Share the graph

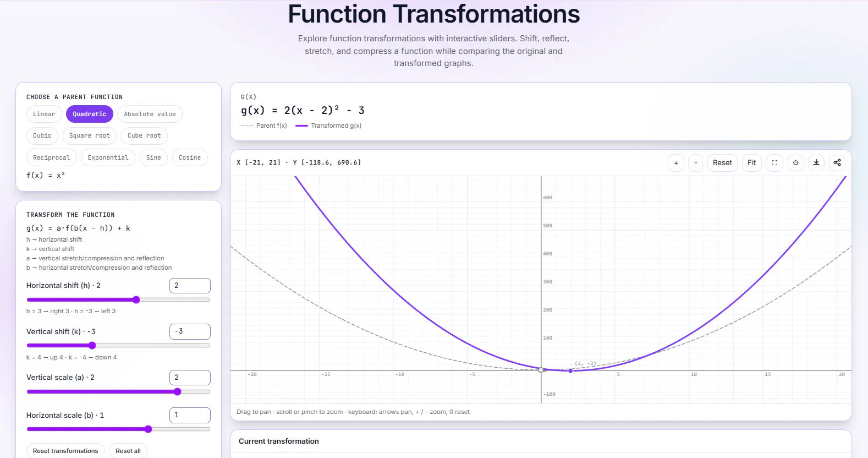(837, 163)
